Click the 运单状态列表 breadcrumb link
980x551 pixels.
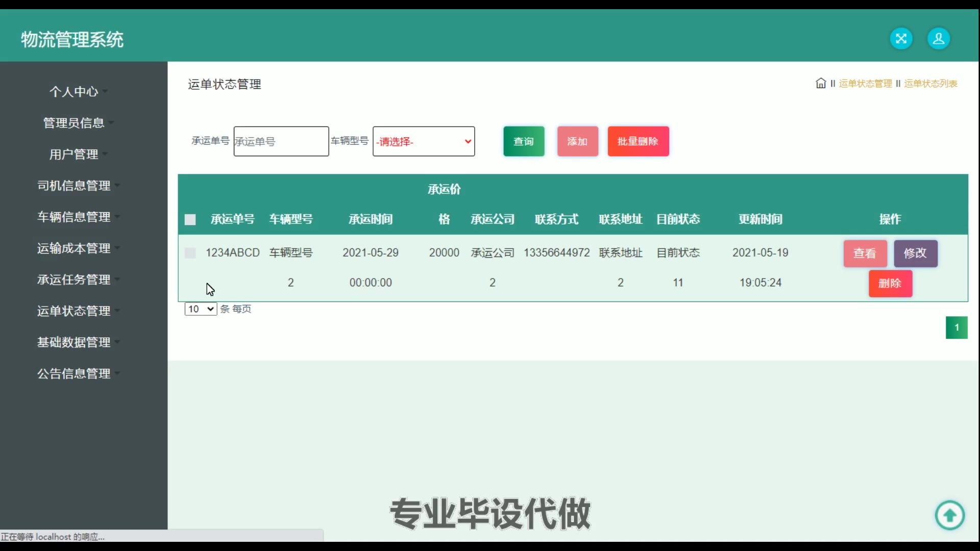coord(930,84)
